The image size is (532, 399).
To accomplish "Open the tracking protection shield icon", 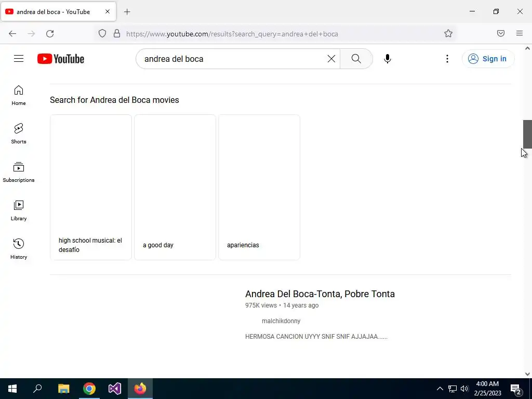I will pos(102,34).
